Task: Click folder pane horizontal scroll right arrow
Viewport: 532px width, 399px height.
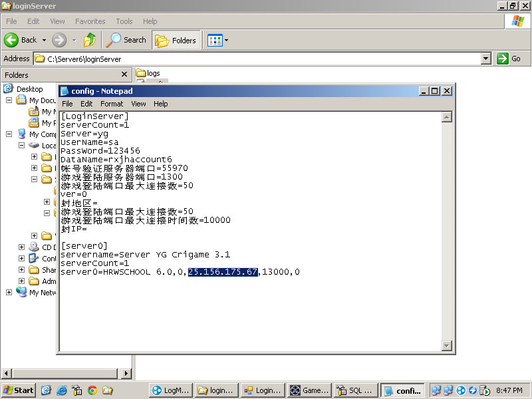Action: pyautogui.click(x=126, y=374)
